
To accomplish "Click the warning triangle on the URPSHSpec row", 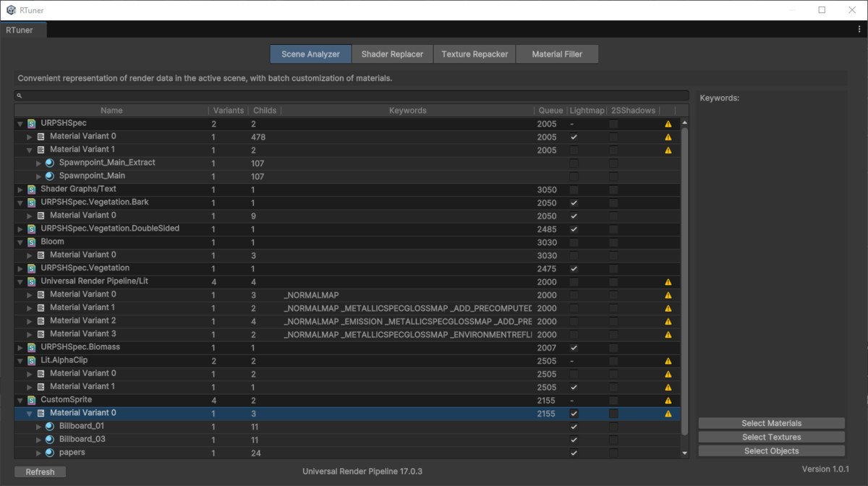I will pos(668,124).
